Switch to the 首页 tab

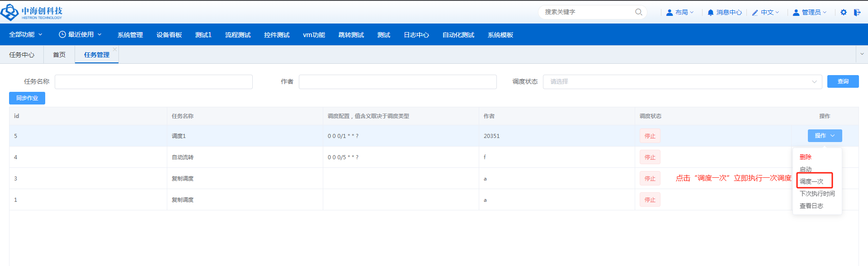59,55
